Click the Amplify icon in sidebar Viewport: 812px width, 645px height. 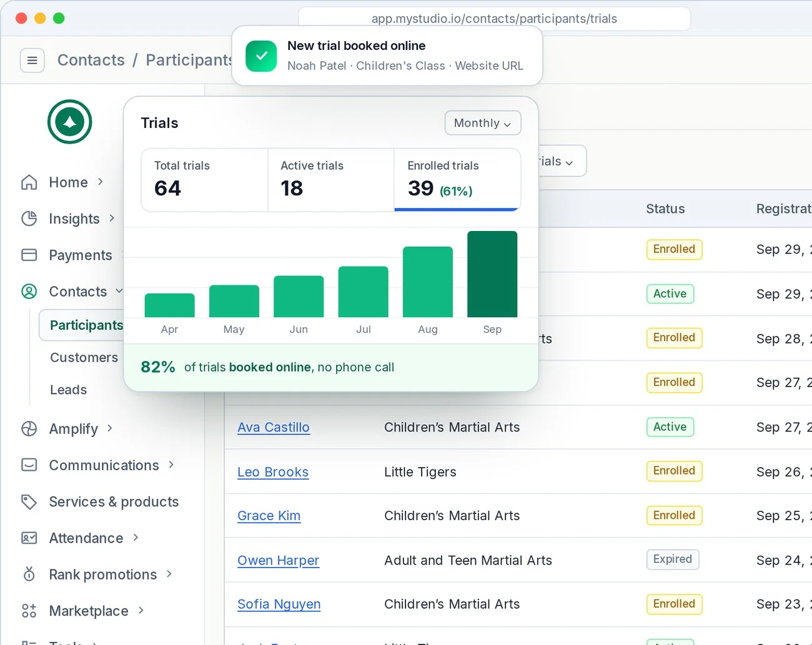(29, 429)
